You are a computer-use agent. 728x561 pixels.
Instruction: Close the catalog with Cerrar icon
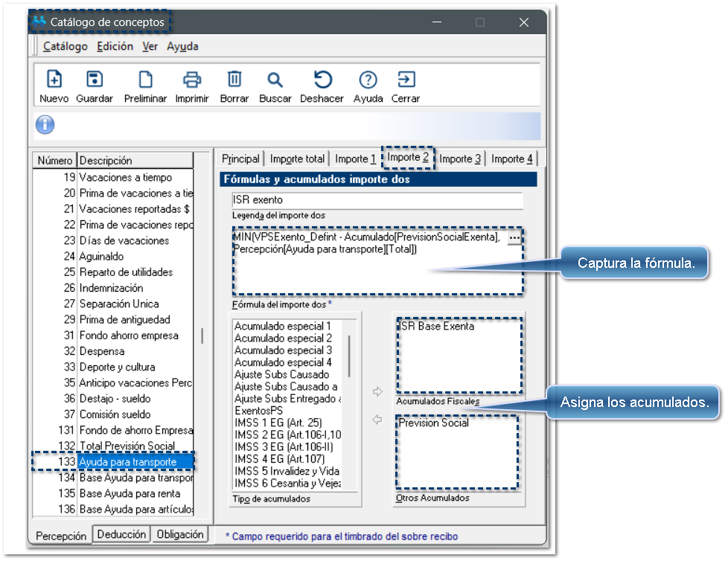coord(406,80)
